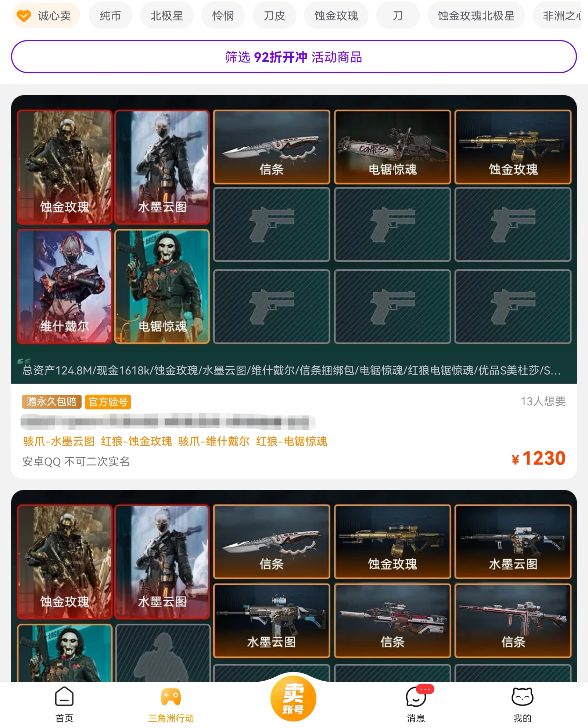Click the 官方验号 badge
Image resolution: width=588 pixels, height=728 pixels.
[108, 402]
